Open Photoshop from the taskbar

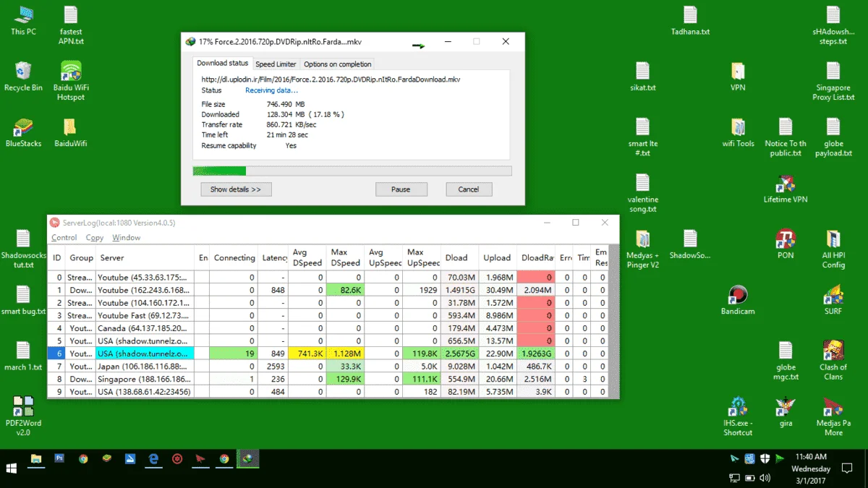click(x=60, y=459)
